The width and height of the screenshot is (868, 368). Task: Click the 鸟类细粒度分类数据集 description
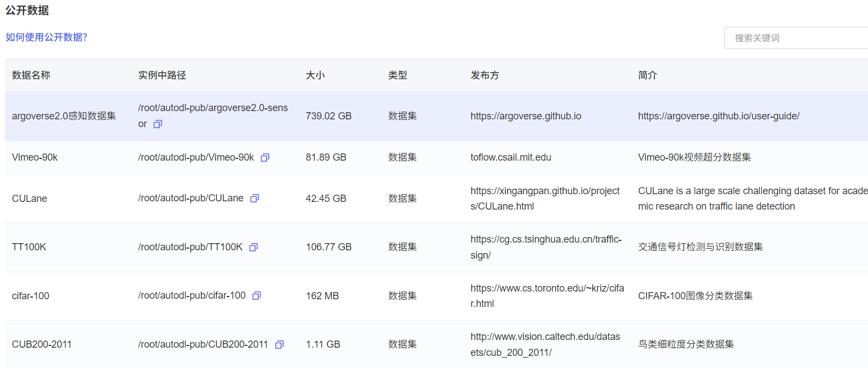686,344
